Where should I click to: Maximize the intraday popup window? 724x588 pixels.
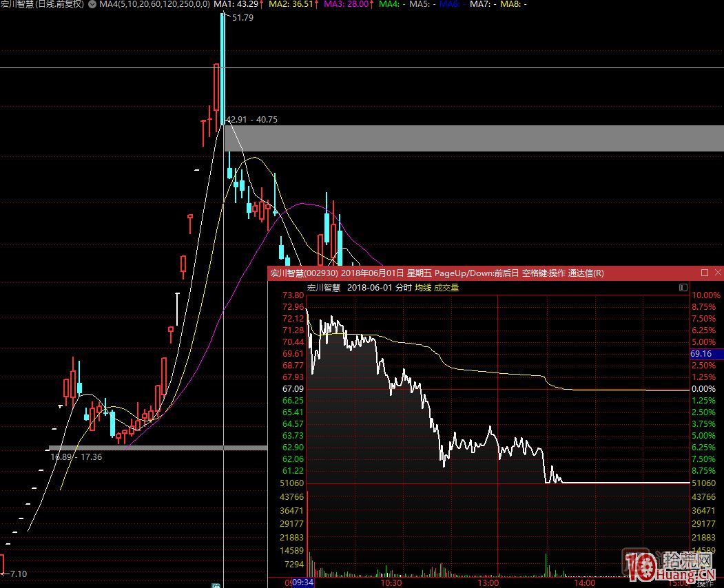704,273
